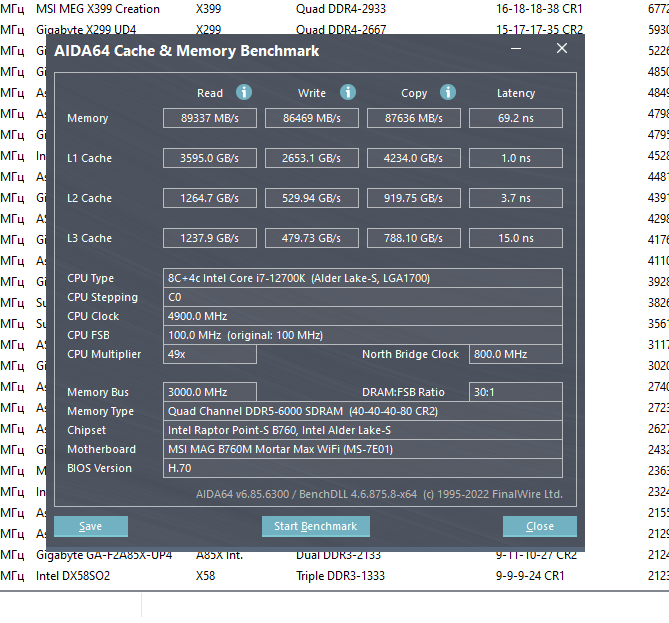Save the benchmark results
This screenshot has width=669, height=623.
pos(91,526)
